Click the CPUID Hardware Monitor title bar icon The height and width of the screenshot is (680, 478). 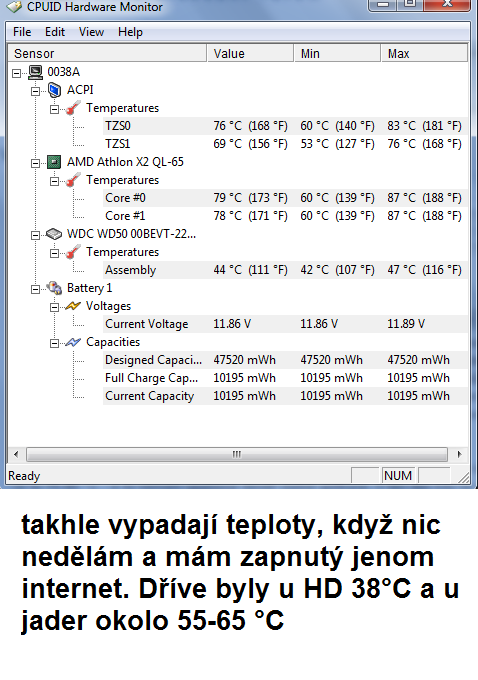13,6
